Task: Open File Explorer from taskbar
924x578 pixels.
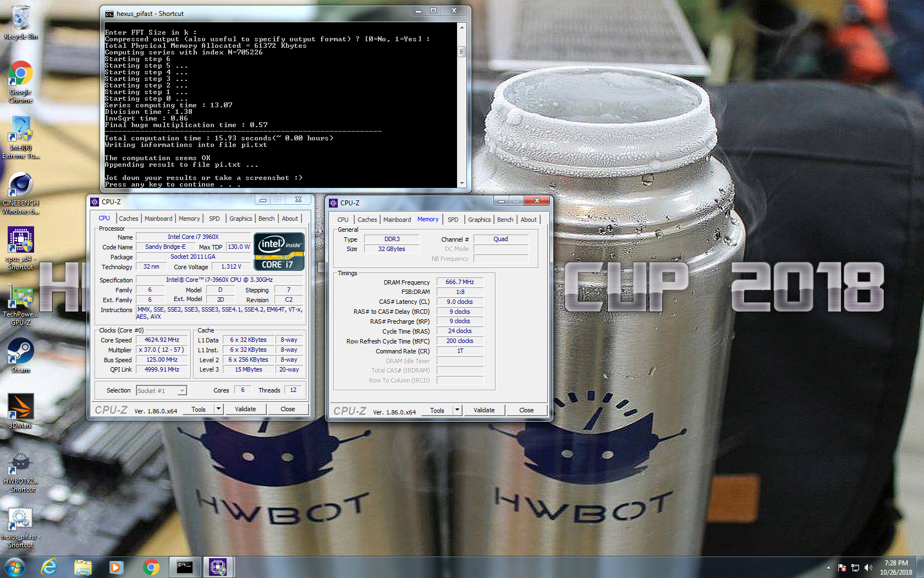Action: [83, 567]
